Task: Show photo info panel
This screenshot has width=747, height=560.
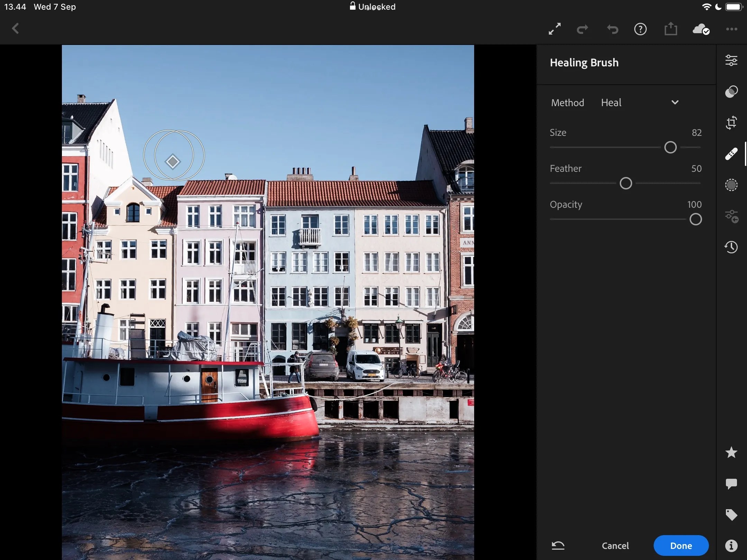Action: click(x=731, y=545)
